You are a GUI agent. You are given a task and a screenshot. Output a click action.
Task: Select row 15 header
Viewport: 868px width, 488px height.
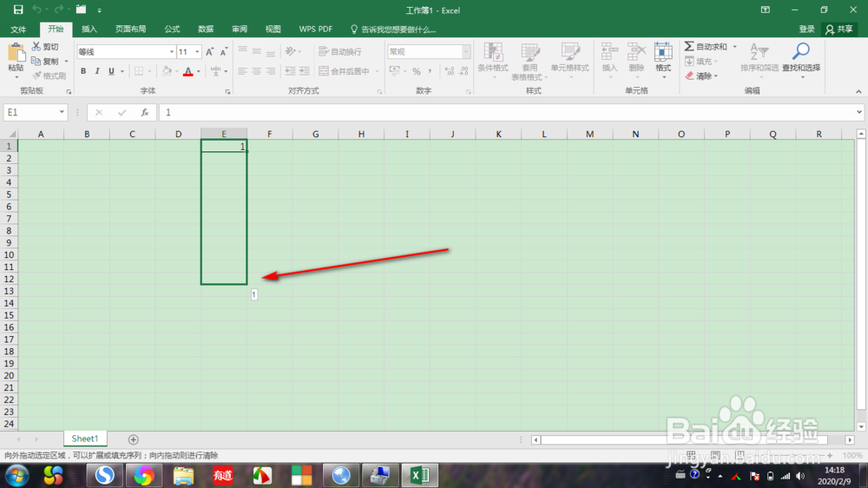(9, 315)
